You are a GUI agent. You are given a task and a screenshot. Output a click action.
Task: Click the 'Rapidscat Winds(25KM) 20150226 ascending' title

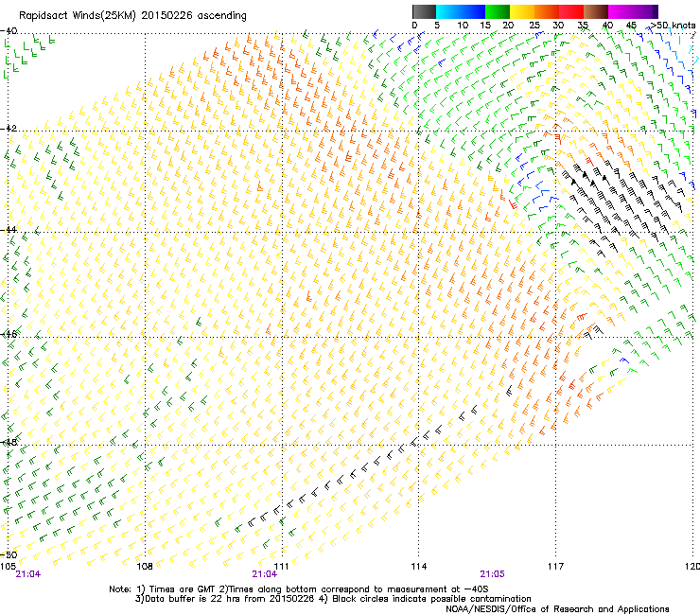pos(132,16)
